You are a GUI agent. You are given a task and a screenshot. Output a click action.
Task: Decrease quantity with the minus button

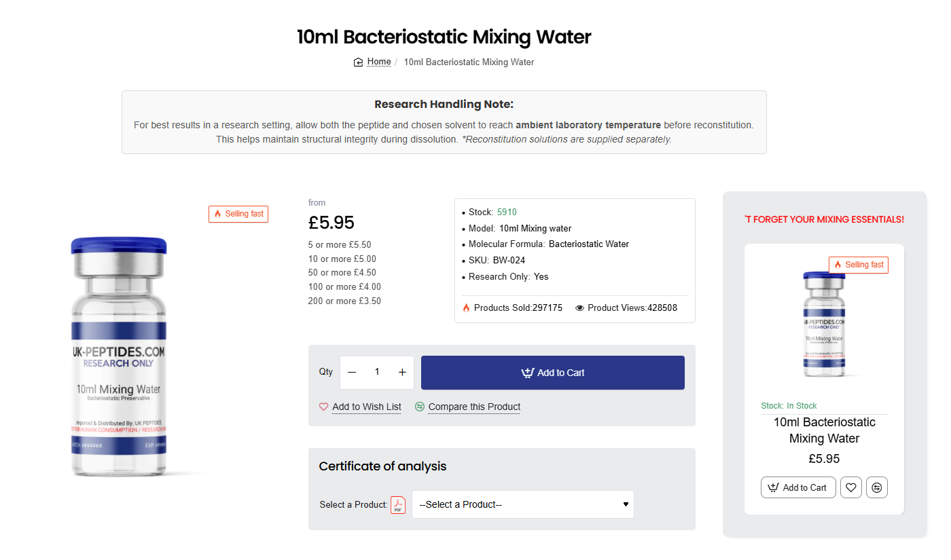352,373
